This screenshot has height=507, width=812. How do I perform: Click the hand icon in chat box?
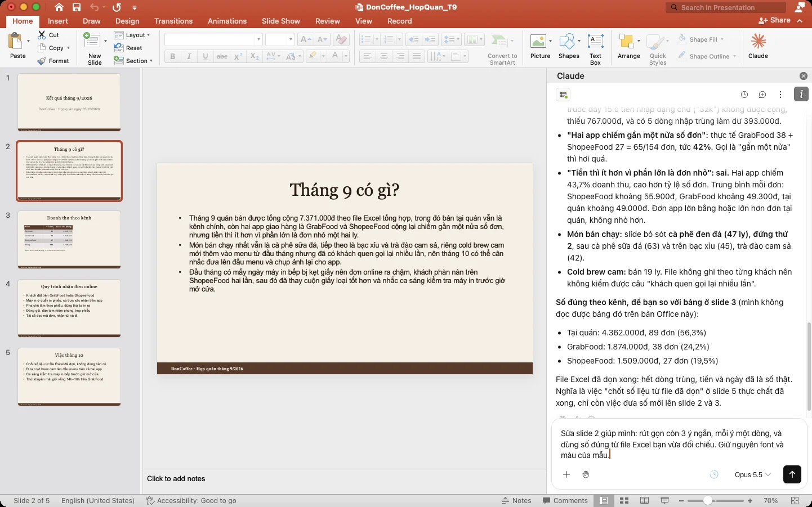point(586,474)
